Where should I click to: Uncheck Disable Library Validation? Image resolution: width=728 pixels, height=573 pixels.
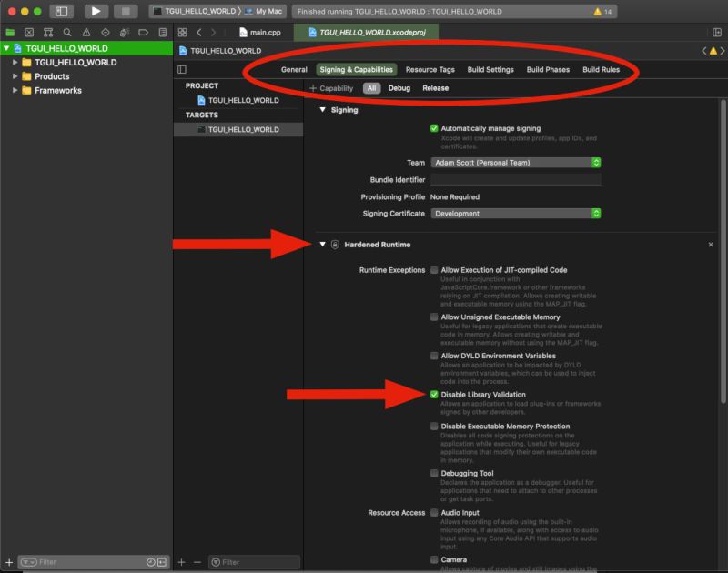click(x=434, y=395)
